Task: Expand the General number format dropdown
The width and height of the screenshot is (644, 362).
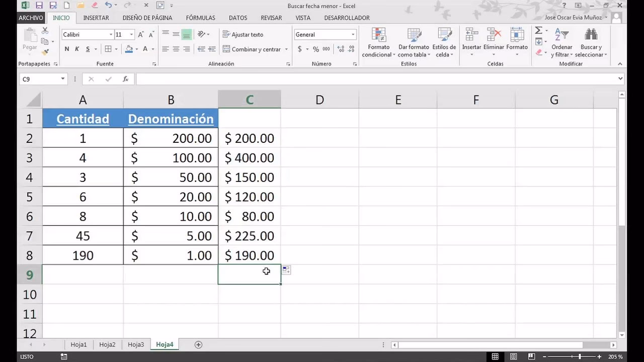Action: [x=353, y=35]
